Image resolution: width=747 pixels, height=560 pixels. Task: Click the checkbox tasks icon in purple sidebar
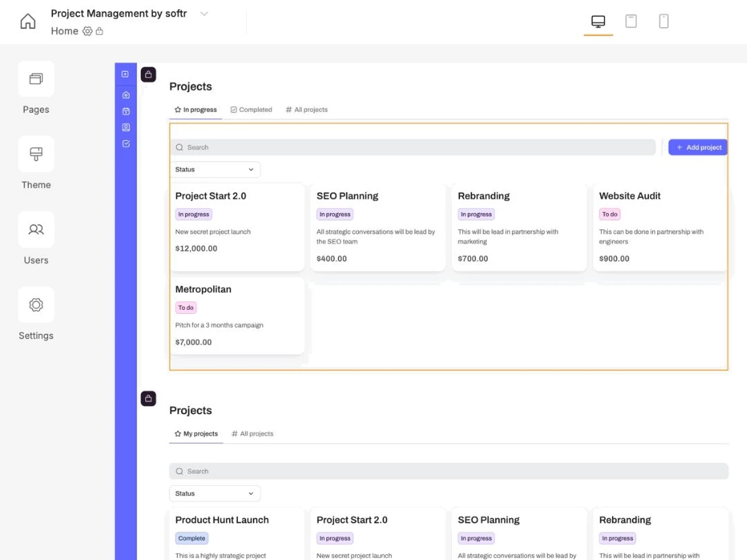126,143
